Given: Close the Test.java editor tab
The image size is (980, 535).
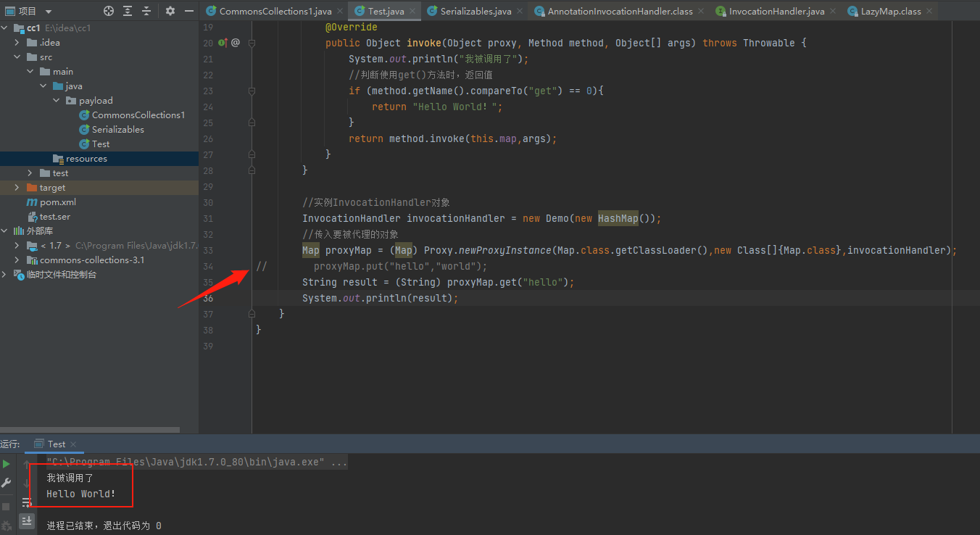Looking at the screenshot, I should [x=414, y=11].
